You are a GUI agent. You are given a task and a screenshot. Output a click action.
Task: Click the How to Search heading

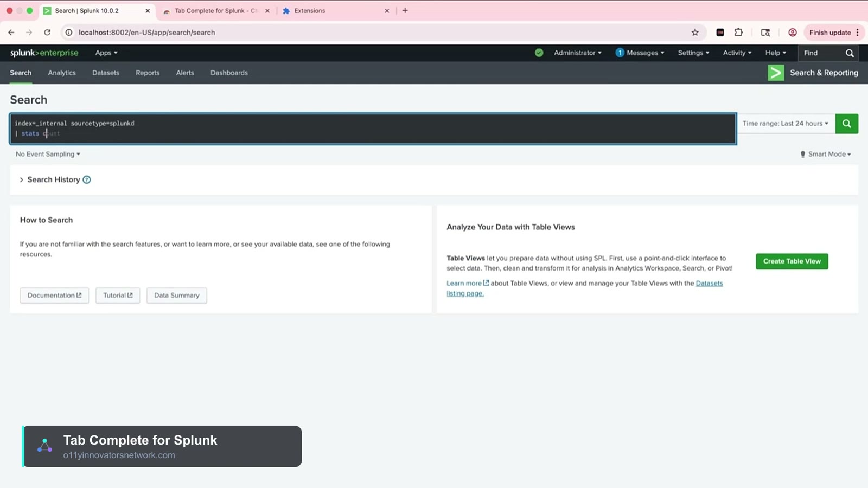tap(46, 220)
